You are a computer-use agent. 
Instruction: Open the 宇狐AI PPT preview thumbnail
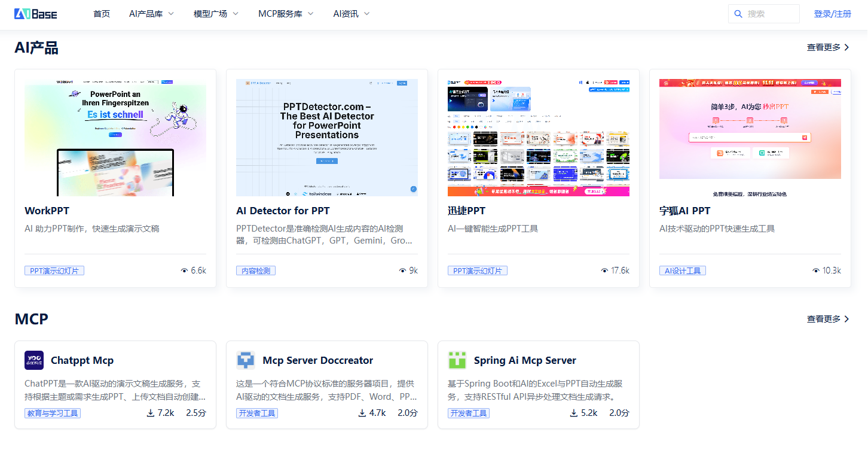tap(750, 138)
